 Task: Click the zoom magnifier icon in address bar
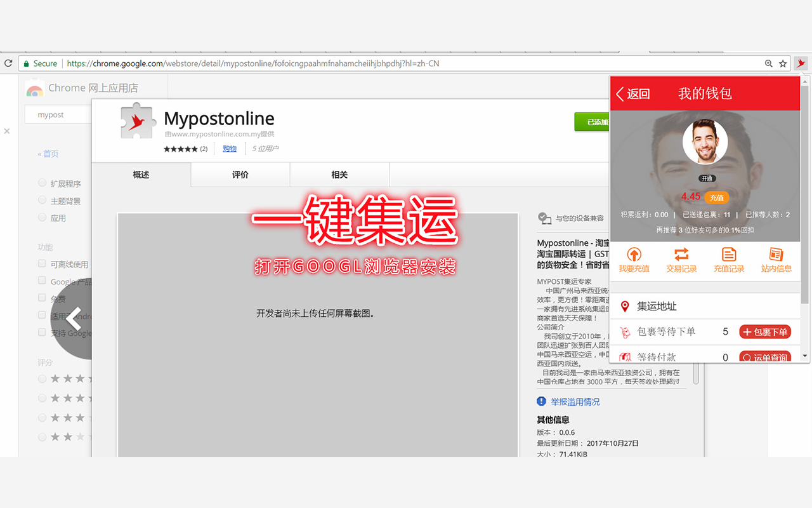(x=769, y=63)
